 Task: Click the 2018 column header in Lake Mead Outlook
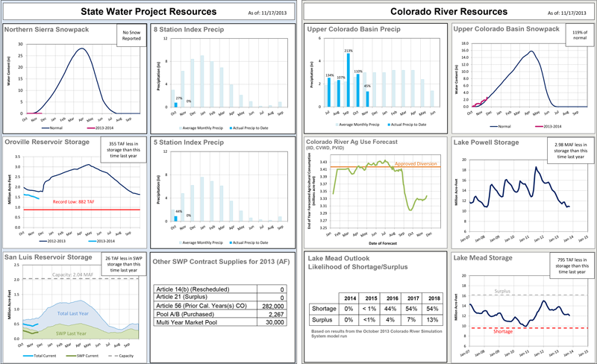(x=431, y=296)
